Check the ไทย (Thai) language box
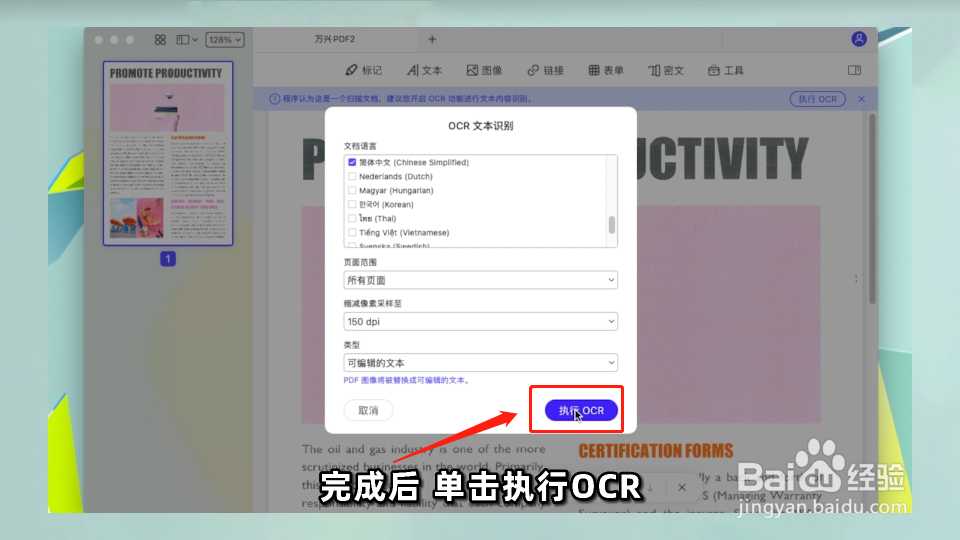The height and width of the screenshot is (540, 960). pos(352,219)
